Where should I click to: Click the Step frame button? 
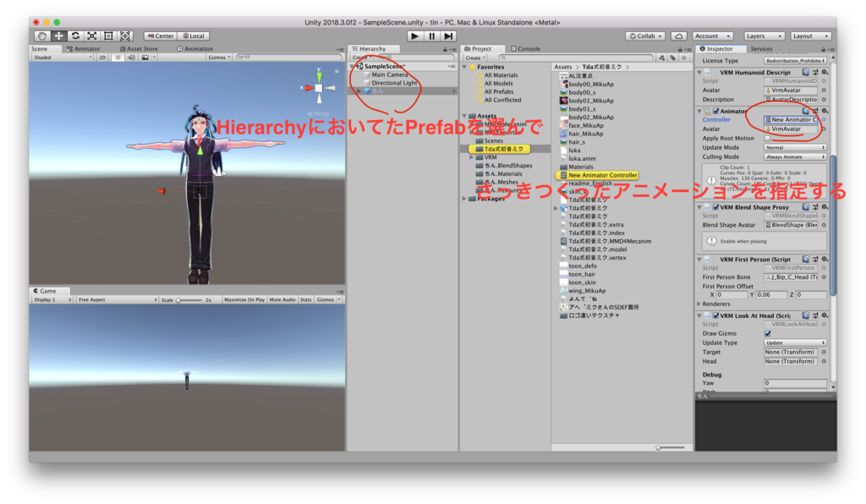[448, 36]
